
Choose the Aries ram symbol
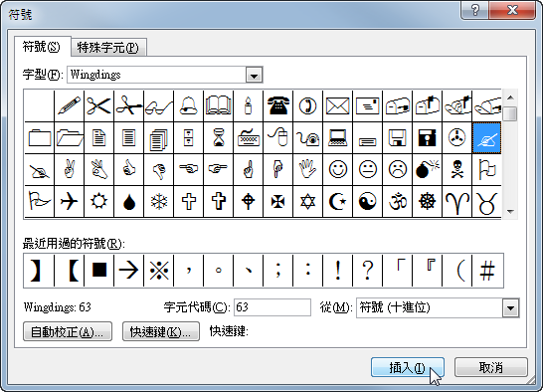pos(456,201)
